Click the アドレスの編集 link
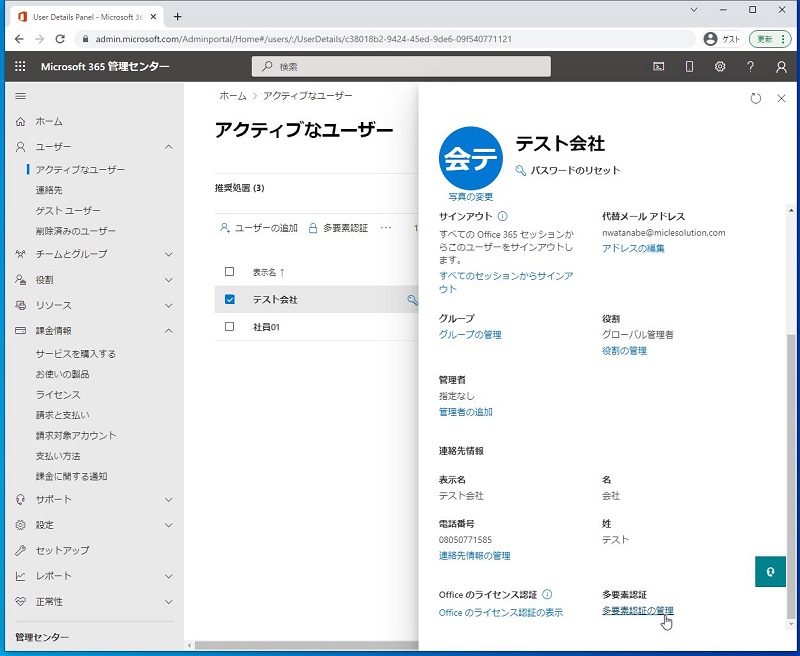800x656 pixels. [633, 248]
